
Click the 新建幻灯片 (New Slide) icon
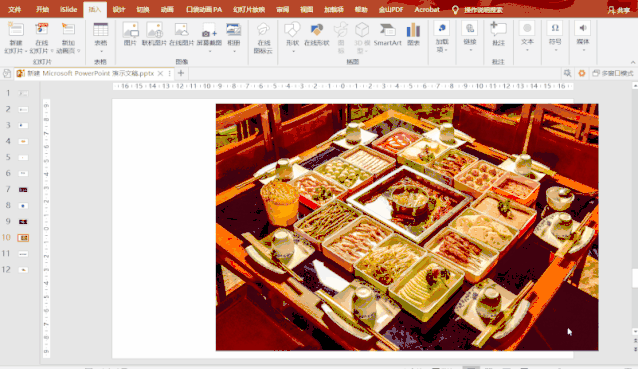pyautogui.click(x=16, y=30)
